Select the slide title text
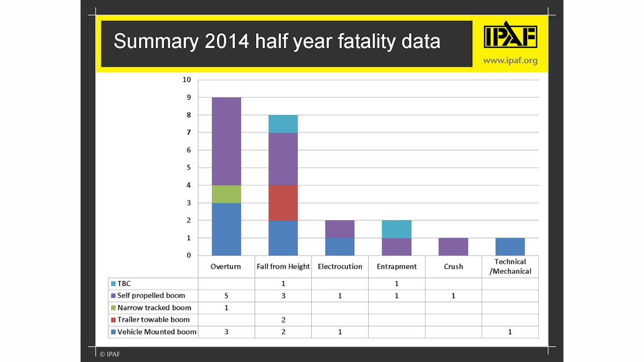This screenshot has width=644, height=362. [x=277, y=41]
